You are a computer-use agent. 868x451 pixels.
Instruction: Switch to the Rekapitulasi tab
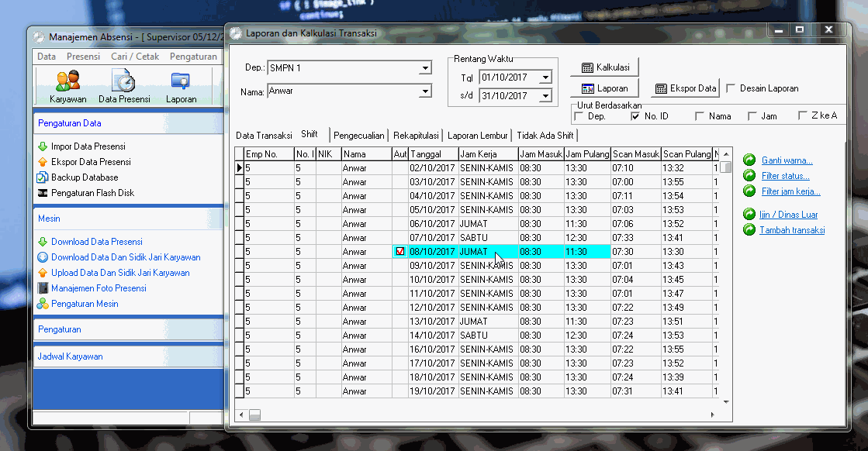point(416,136)
